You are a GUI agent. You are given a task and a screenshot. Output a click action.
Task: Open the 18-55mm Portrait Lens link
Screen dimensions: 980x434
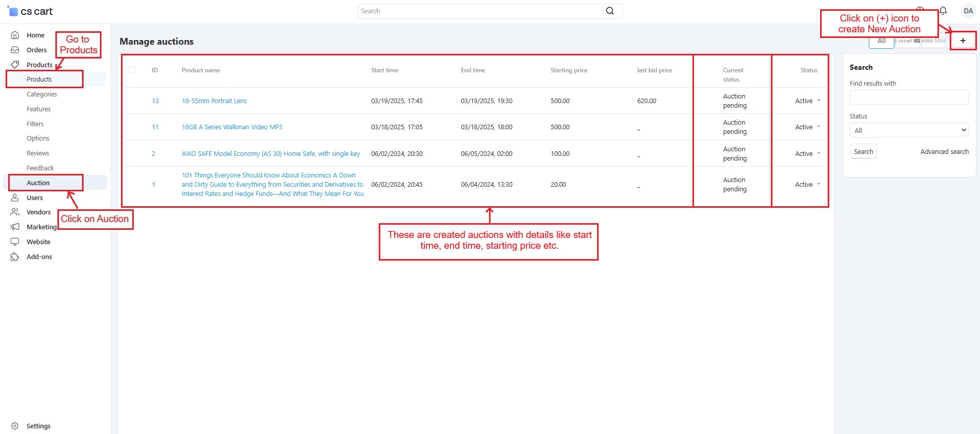pyautogui.click(x=214, y=101)
